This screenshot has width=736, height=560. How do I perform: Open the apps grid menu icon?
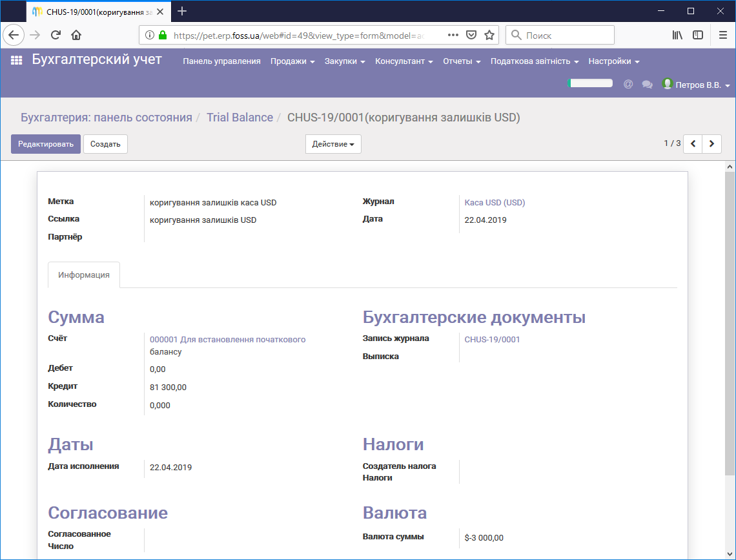(16, 60)
